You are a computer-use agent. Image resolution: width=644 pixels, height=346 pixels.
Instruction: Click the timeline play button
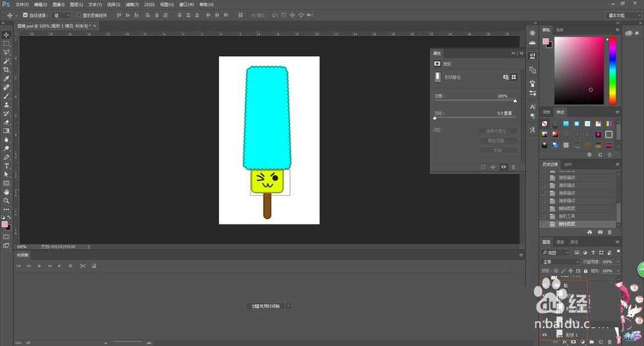click(x=39, y=265)
